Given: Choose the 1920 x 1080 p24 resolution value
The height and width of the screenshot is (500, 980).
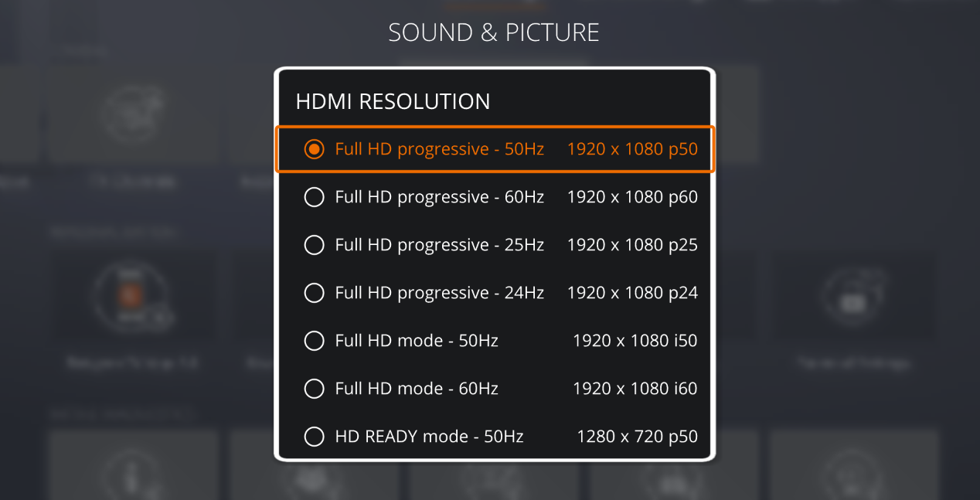Looking at the screenshot, I should (632, 293).
